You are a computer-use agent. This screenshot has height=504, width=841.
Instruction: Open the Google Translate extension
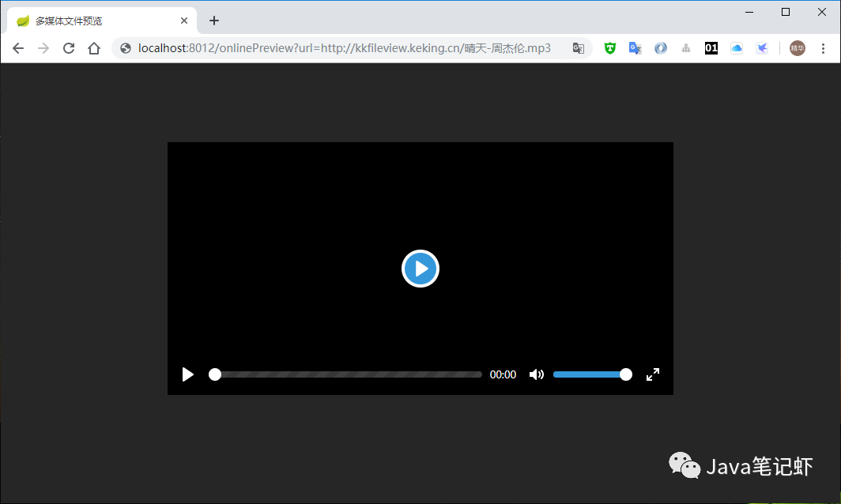pyautogui.click(x=635, y=48)
